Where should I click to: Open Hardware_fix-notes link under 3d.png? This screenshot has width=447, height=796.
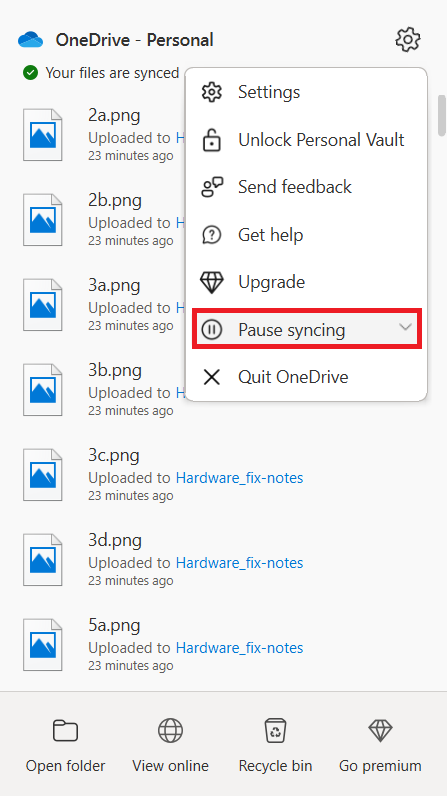click(239, 562)
